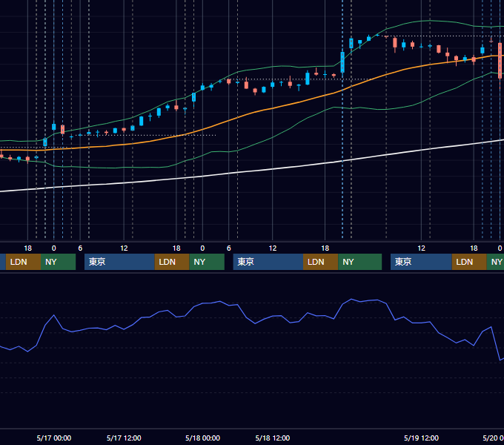504x445 pixels.
Task: Select the 東京 session block for 5/18
Action: pyautogui.click(x=268, y=262)
